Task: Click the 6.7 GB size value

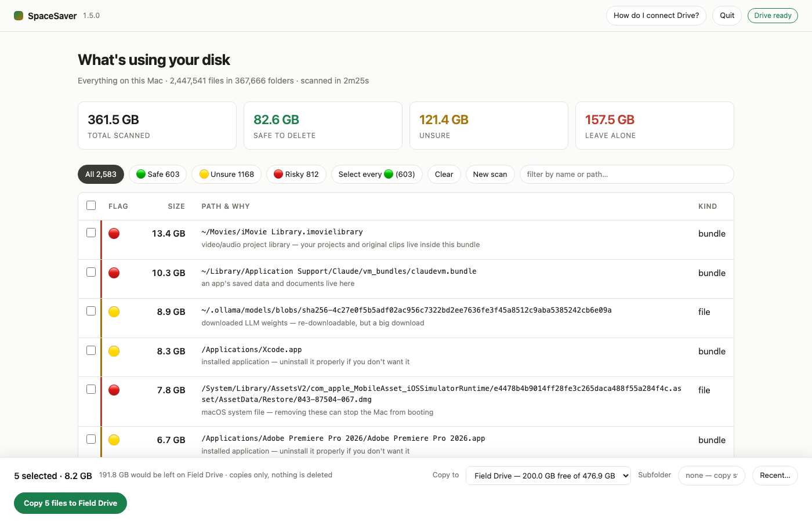Action: pos(171,440)
